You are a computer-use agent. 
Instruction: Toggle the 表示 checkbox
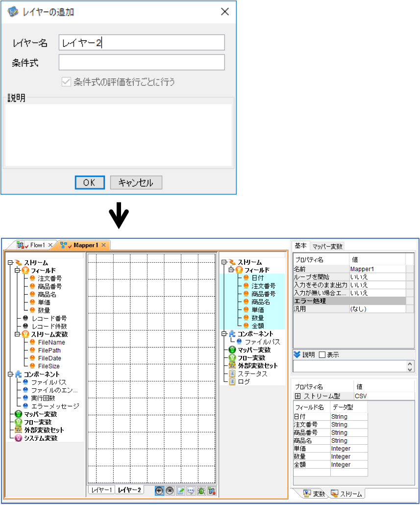point(322,354)
